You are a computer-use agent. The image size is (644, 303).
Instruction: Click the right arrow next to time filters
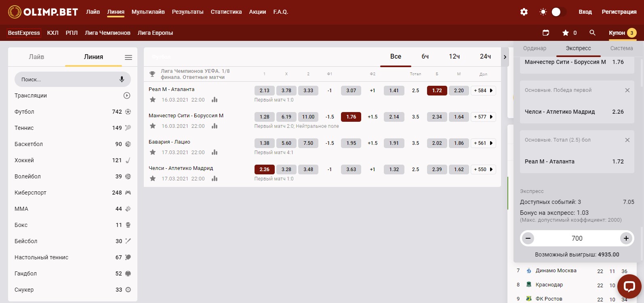click(x=505, y=57)
